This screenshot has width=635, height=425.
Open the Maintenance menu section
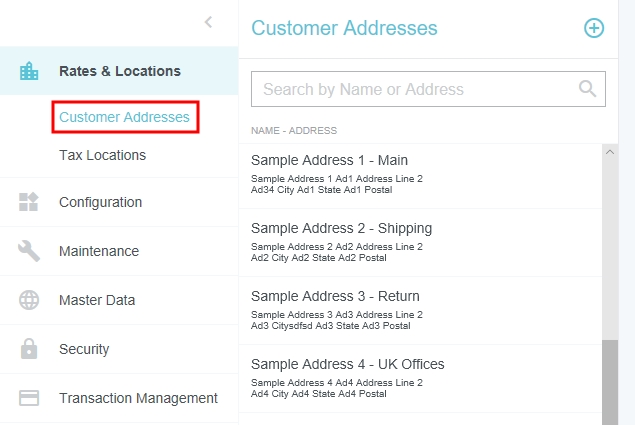click(99, 251)
